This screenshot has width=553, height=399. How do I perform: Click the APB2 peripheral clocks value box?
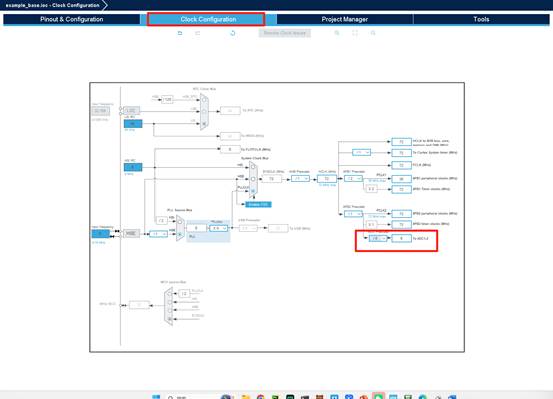click(x=401, y=214)
